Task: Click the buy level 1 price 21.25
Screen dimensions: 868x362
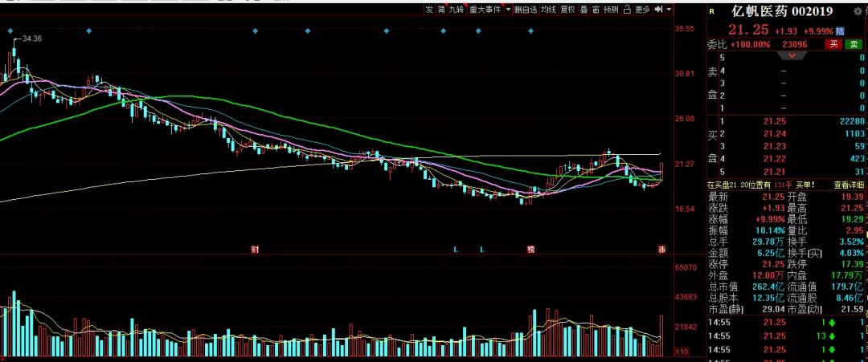Action: pos(774,121)
